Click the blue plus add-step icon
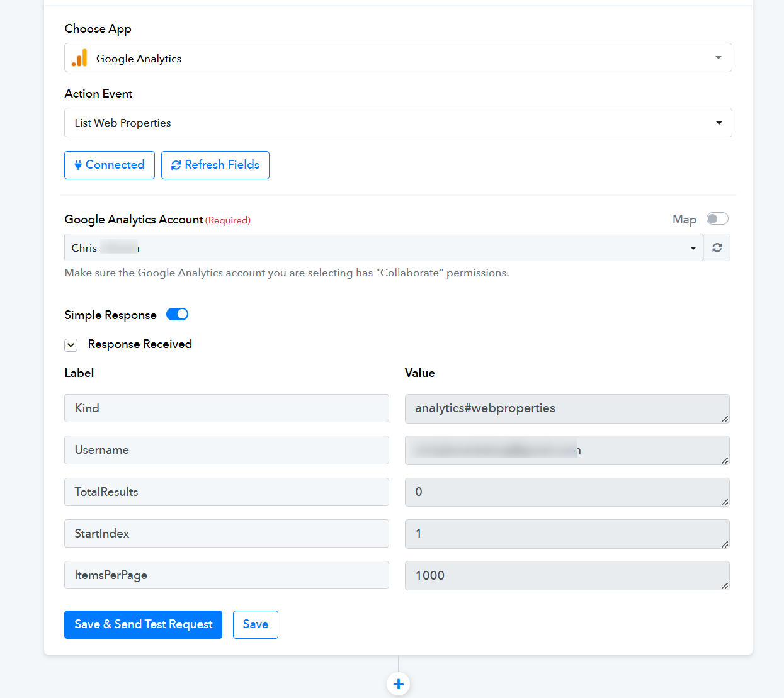This screenshot has height=698, width=784. [x=398, y=684]
